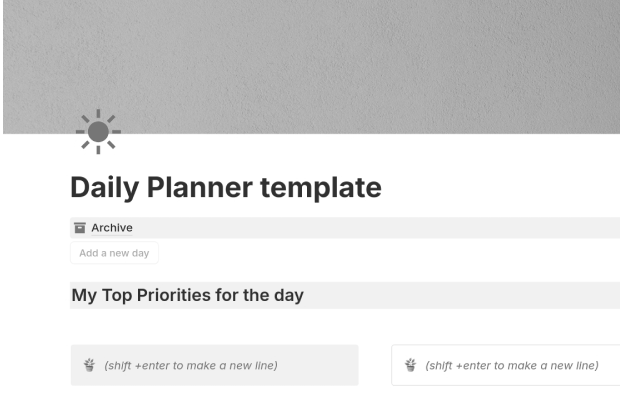Click the plant icon in the left callout
Screen dimensions: 620x420
click(89, 365)
